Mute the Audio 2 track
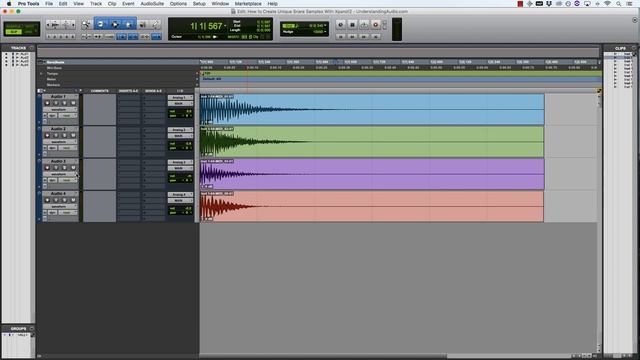This screenshot has height=360, width=640. coord(73,135)
